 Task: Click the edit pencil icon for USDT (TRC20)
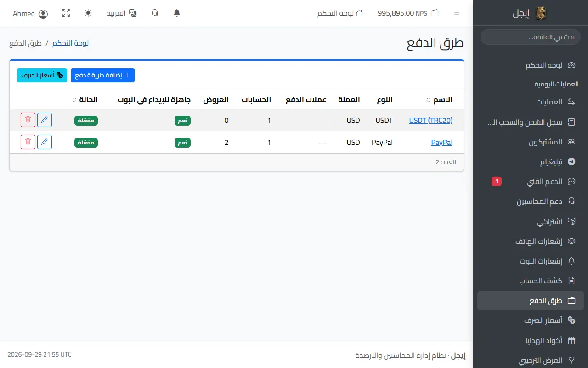[45, 120]
